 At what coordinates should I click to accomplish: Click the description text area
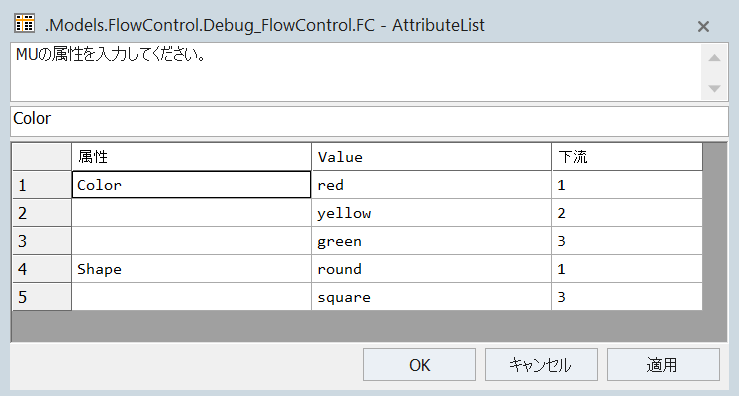[356, 72]
